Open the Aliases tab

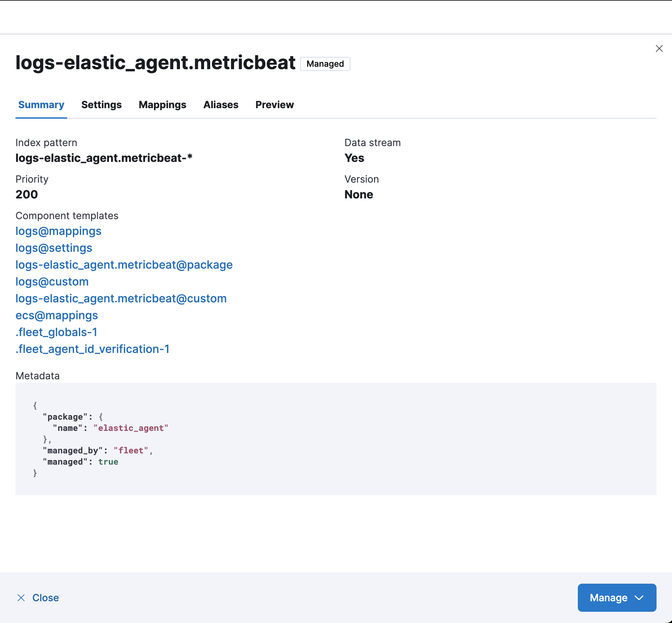pyautogui.click(x=221, y=105)
